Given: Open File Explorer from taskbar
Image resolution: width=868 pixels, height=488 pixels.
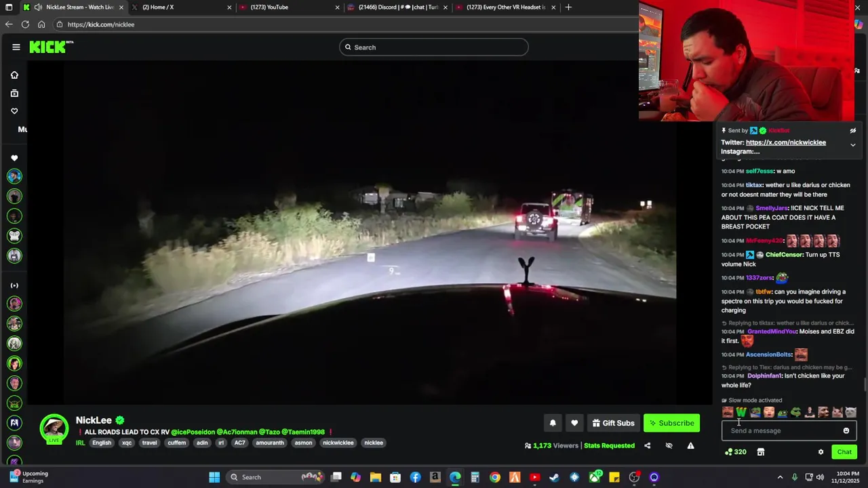Looking at the screenshot, I should [376, 477].
